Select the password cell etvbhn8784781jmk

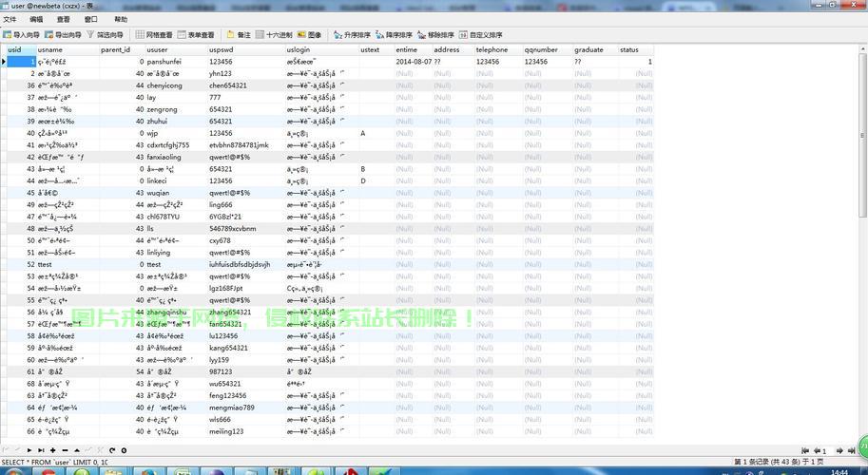[x=246, y=145]
